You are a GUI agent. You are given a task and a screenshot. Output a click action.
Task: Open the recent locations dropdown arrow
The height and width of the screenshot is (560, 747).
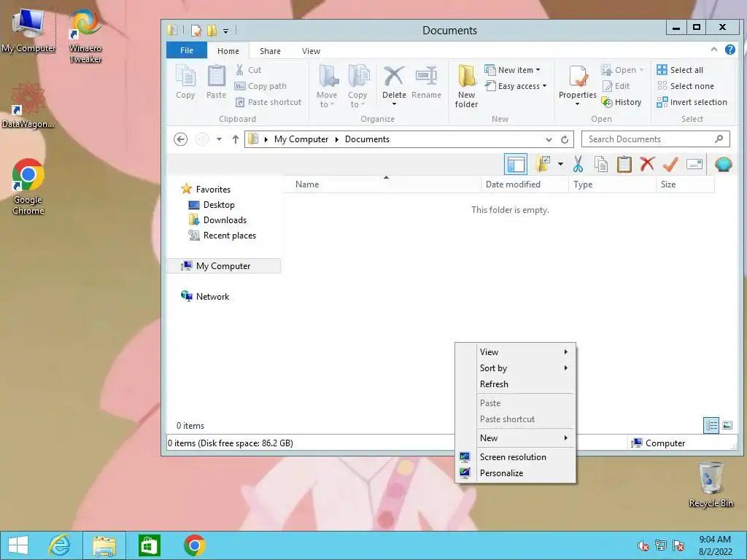(219, 139)
